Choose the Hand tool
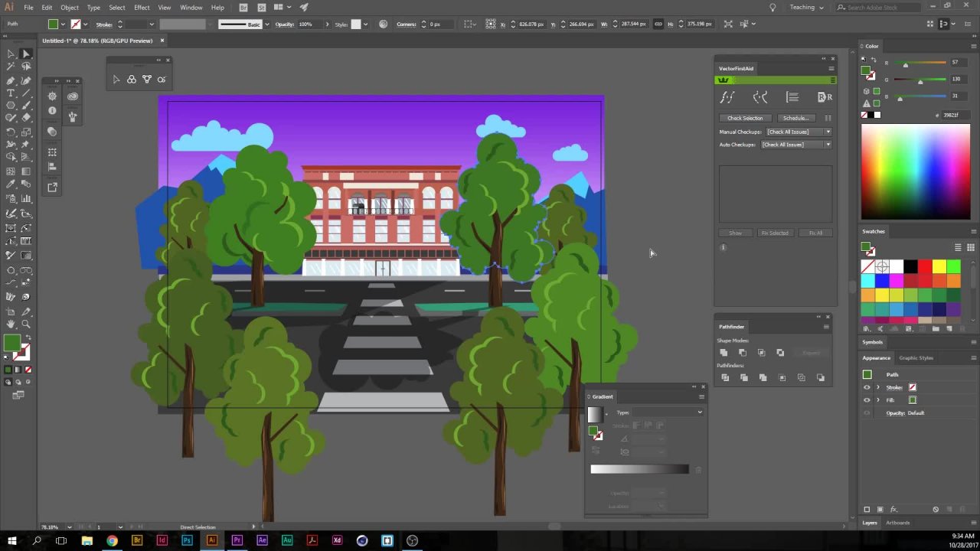980x551 pixels. [11, 324]
